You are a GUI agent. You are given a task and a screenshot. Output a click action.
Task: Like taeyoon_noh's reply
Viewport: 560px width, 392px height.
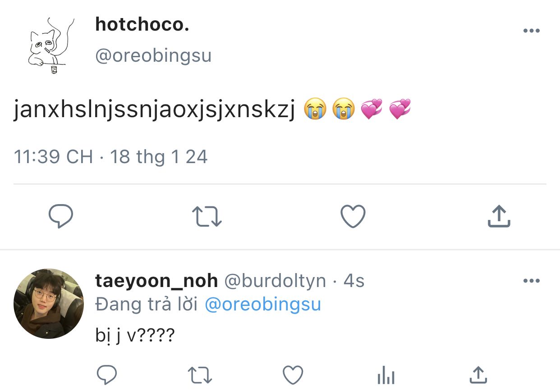[x=293, y=375]
